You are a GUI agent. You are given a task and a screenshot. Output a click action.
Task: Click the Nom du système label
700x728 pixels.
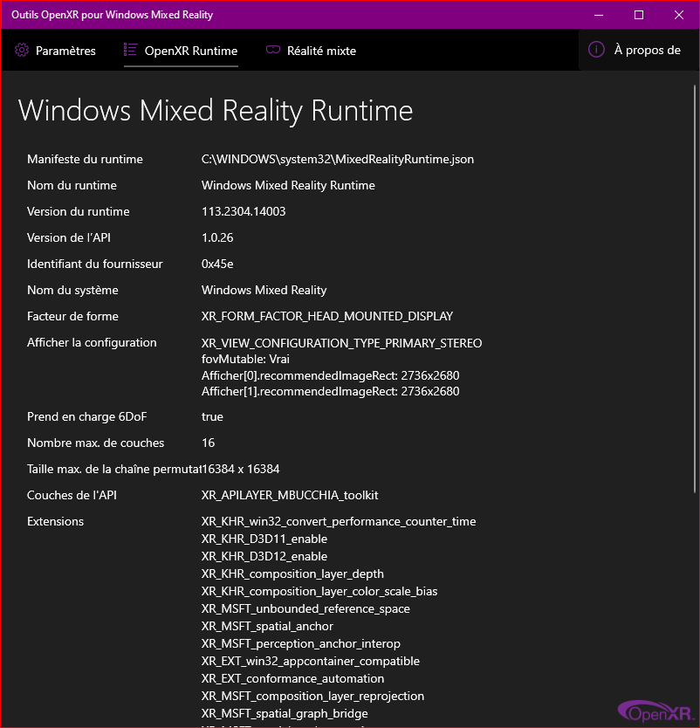pyautogui.click(x=72, y=290)
